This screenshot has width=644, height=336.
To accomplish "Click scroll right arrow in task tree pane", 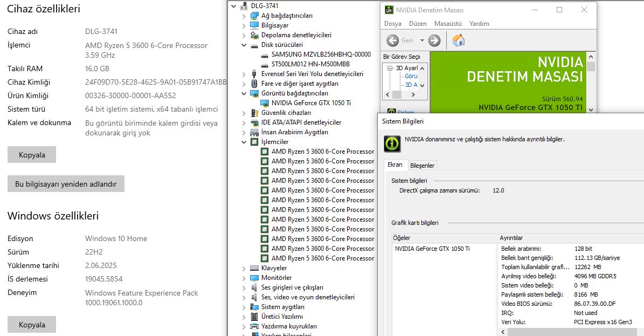I will [x=413, y=94].
